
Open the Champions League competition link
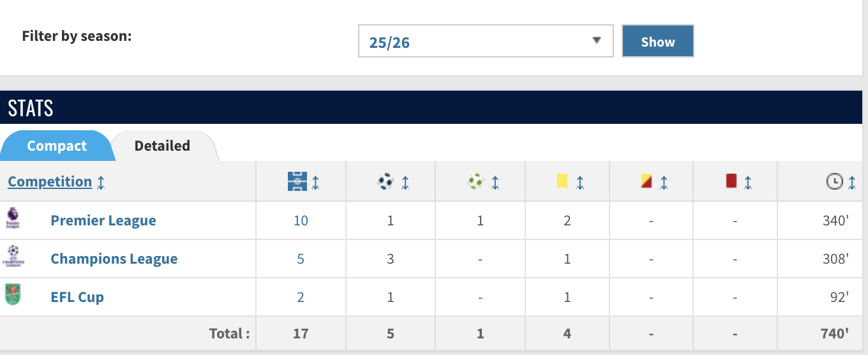(114, 259)
